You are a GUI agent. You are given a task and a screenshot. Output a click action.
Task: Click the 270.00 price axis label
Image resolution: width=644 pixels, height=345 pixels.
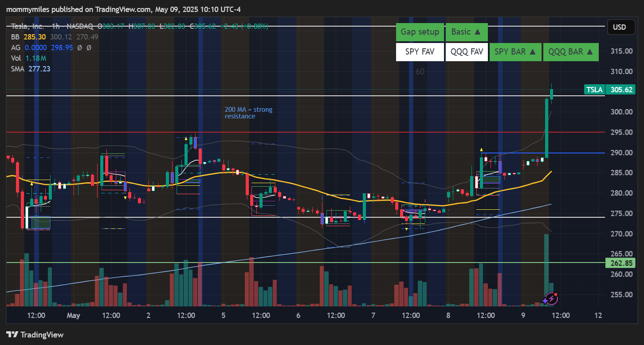click(x=621, y=234)
